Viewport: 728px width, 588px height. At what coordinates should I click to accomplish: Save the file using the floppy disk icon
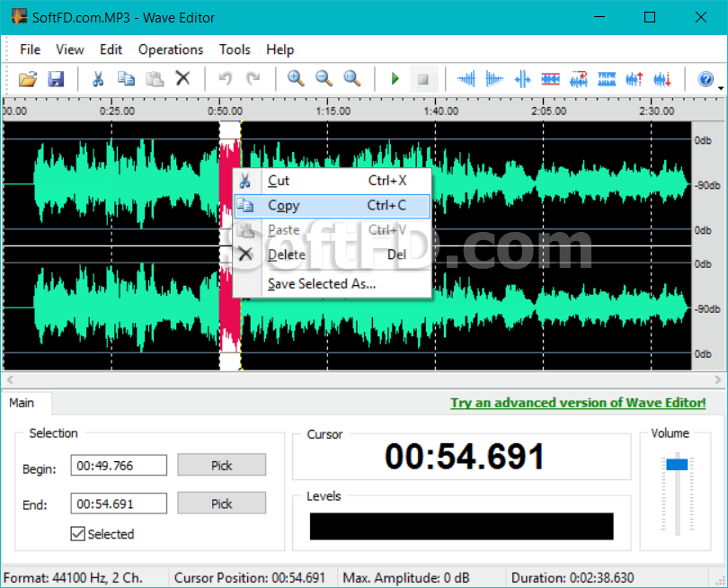point(56,79)
